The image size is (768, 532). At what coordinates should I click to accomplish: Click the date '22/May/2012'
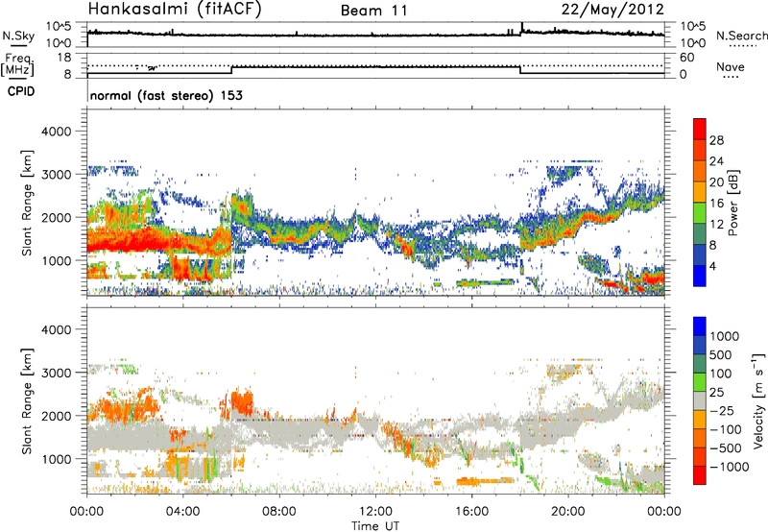coord(612,10)
